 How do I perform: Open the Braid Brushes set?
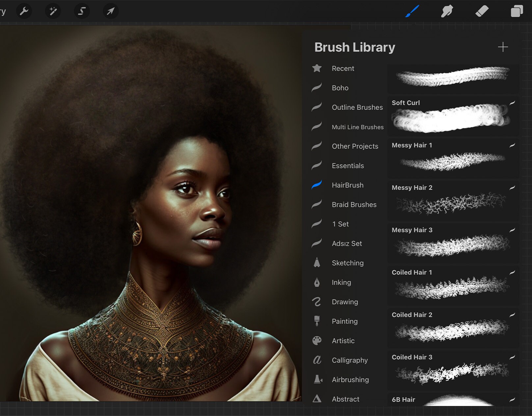[354, 204]
